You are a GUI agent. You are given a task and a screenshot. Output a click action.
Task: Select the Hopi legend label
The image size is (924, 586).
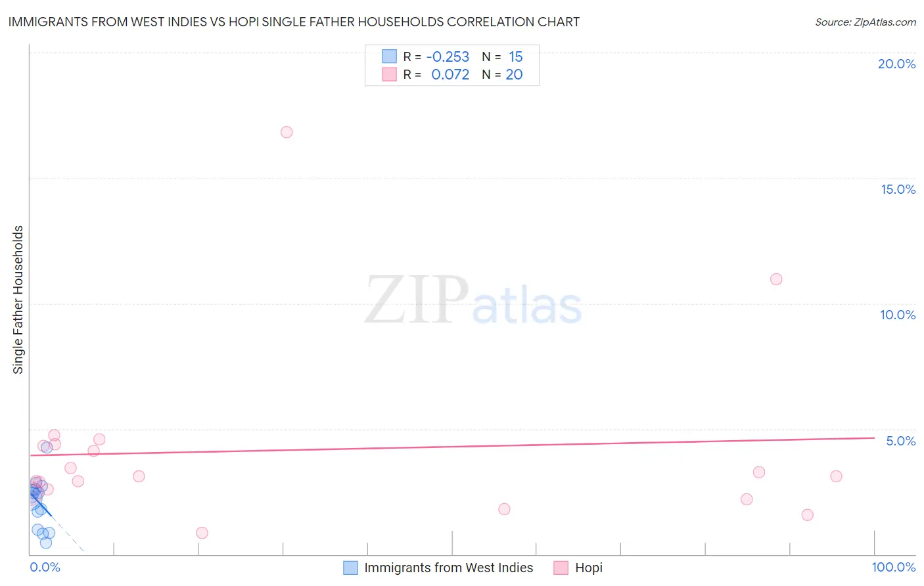point(589,568)
